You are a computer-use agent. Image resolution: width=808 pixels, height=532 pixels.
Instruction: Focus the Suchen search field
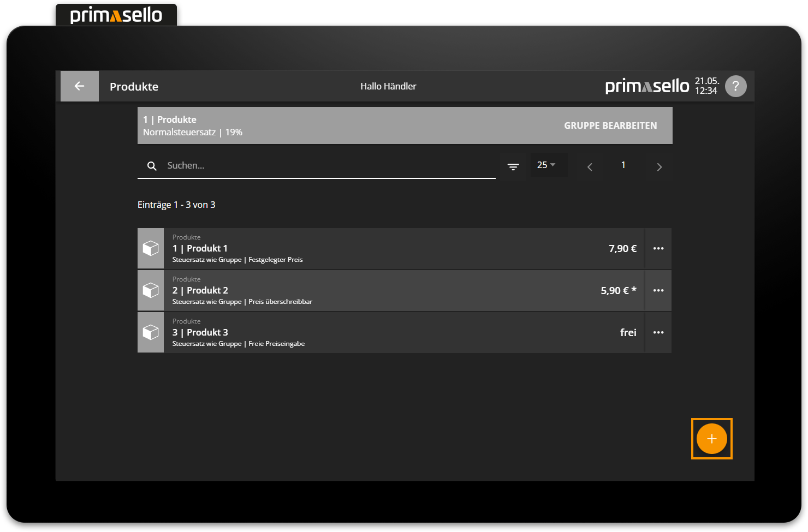tap(328, 165)
